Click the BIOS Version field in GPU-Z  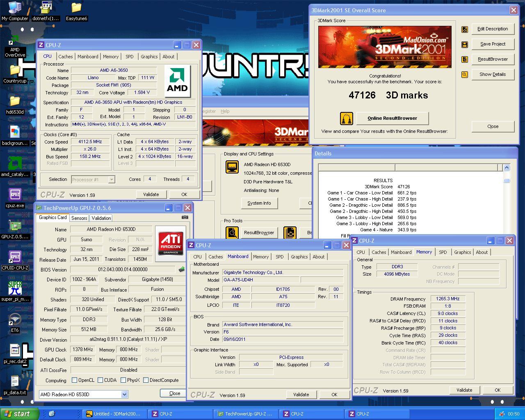(x=123, y=269)
